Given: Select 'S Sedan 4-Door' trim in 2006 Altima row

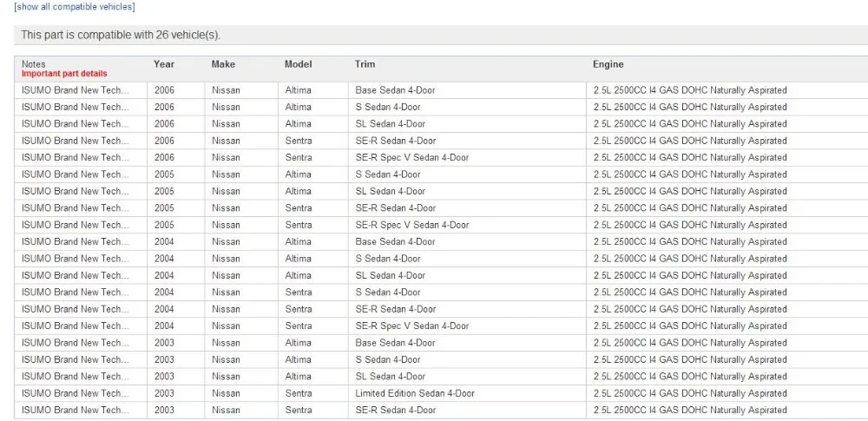Looking at the screenshot, I should click(387, 107).
